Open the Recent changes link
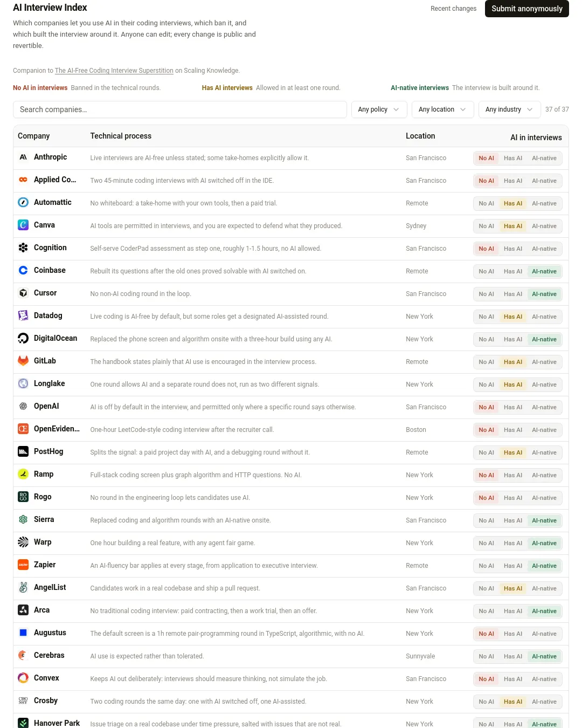Viewport: 582px width, 728px height. pos(453,9)
